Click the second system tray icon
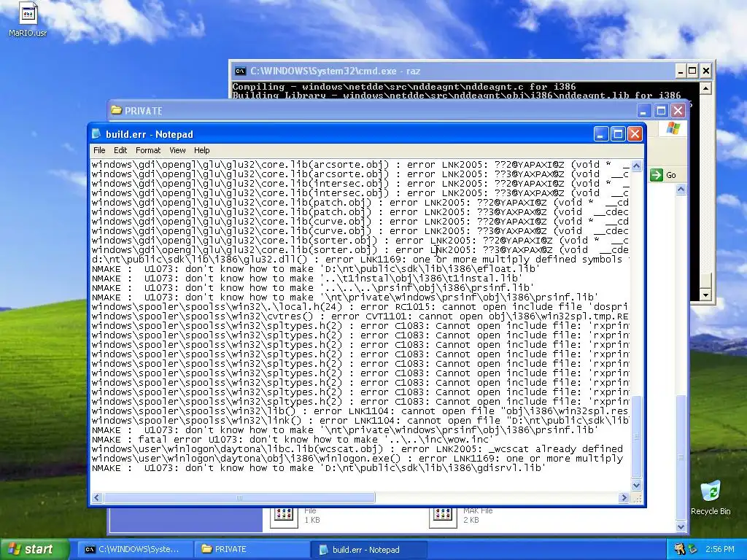747x560 pixels. coord(692,549)
